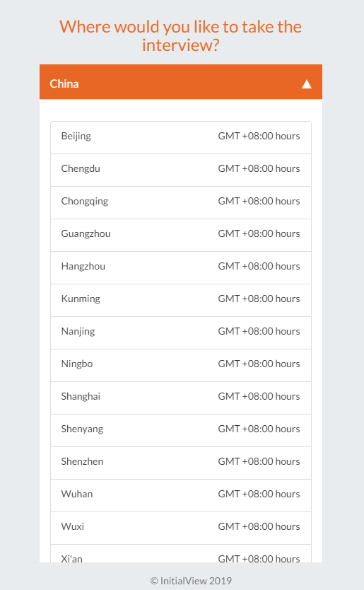The height and width of the screenshot is (590, 364).
Task: Click the Ningbo list entry
Action: coord(181,365)
